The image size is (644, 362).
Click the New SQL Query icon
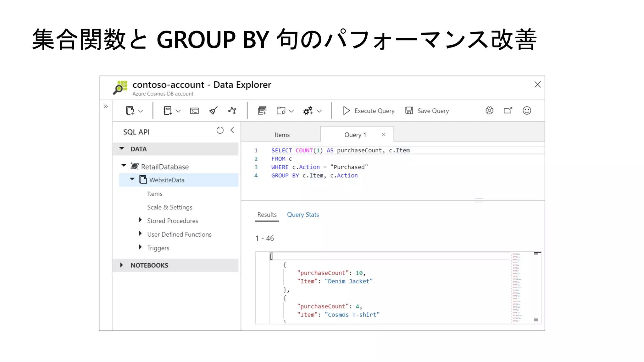click(x=262, y=111)
